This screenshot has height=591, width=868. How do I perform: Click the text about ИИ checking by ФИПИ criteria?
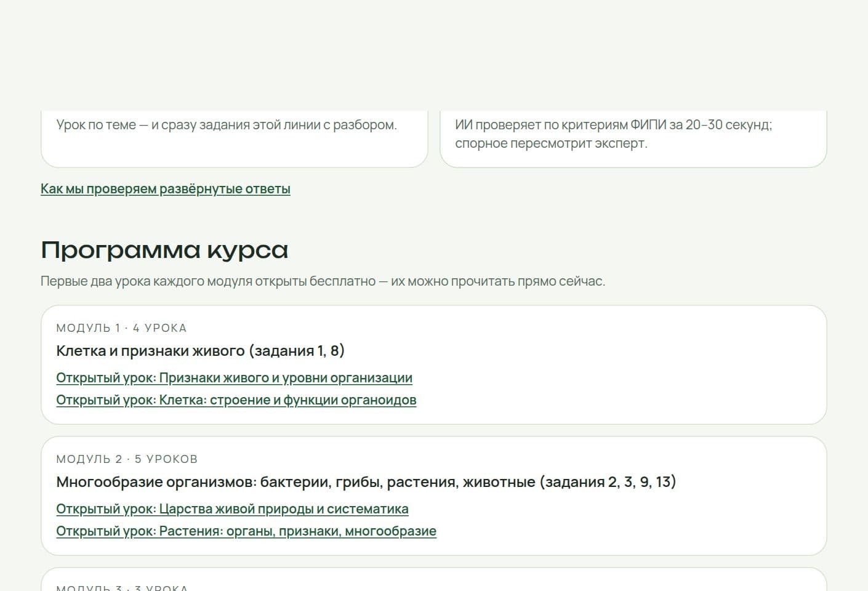tap(614, 134)
